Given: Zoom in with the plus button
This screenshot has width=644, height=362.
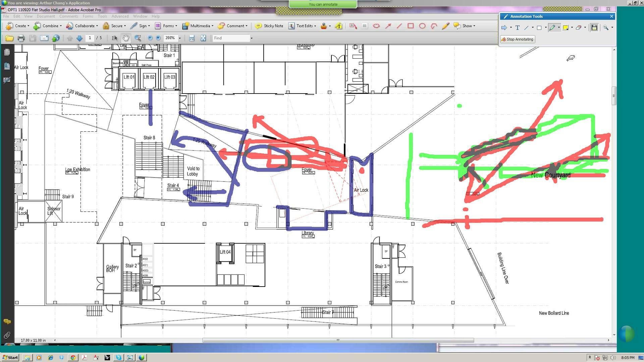Looking at the screenshot, I should pyautogui.click(x=158, y=38).
